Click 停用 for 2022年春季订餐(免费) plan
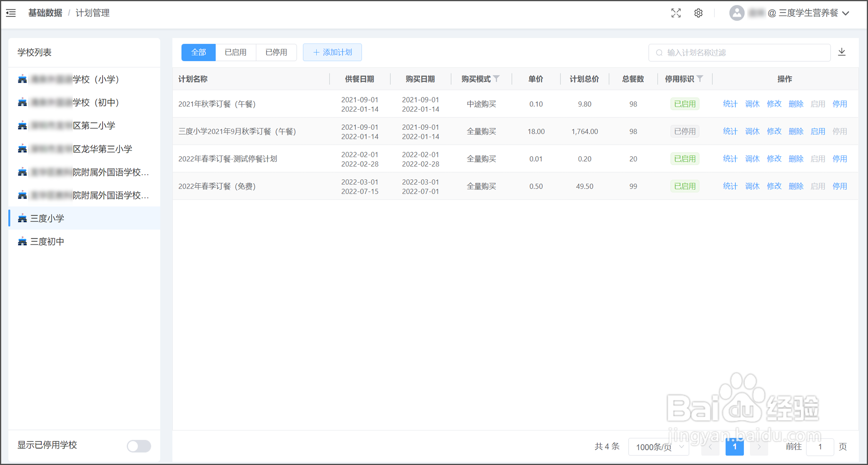 [x=840, y=186]
